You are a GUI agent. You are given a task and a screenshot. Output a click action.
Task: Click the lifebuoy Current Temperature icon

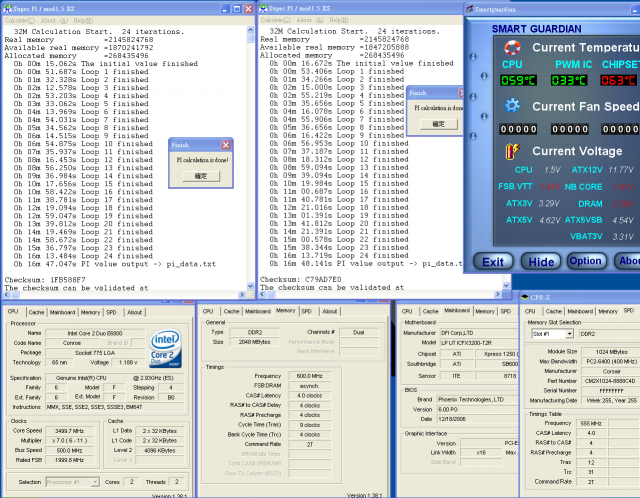pos(512,47)
